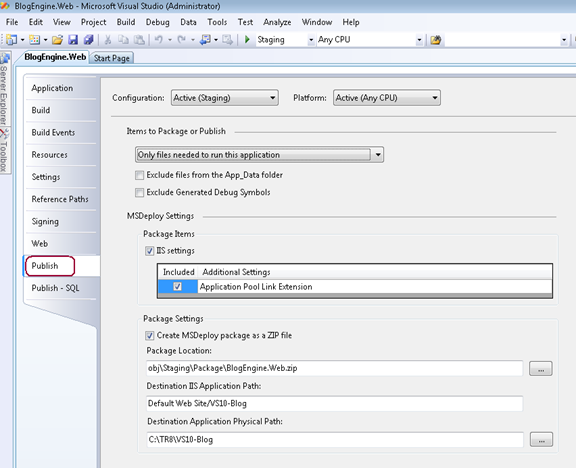Open the View menu
The image size is (576, 468).
[61, 22]
